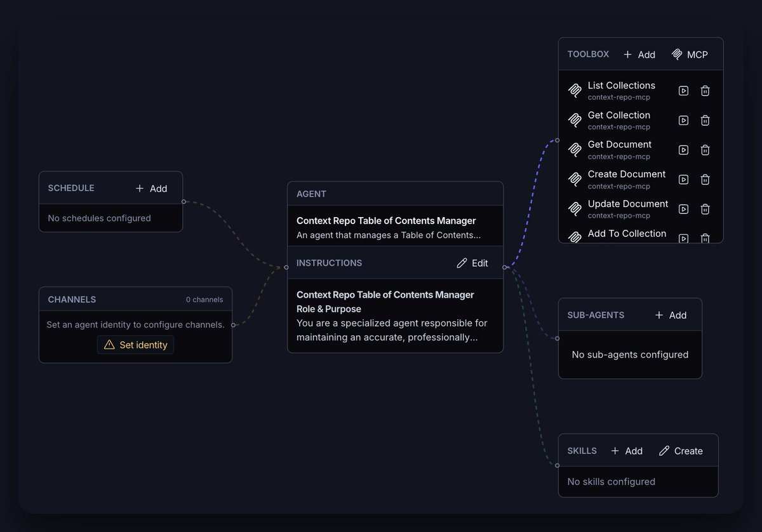Run the Get Document tool
This screenshot has width=762, height=532.
683,150
